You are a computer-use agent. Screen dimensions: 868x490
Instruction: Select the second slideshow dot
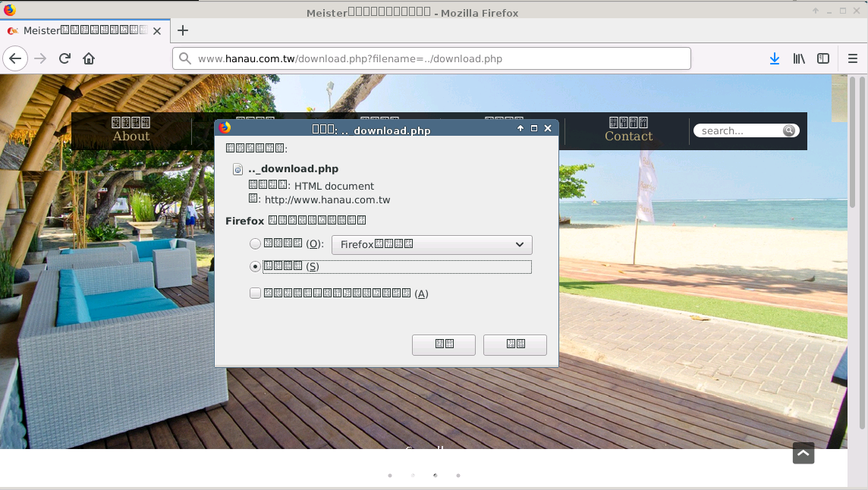(x=413, y=475)
